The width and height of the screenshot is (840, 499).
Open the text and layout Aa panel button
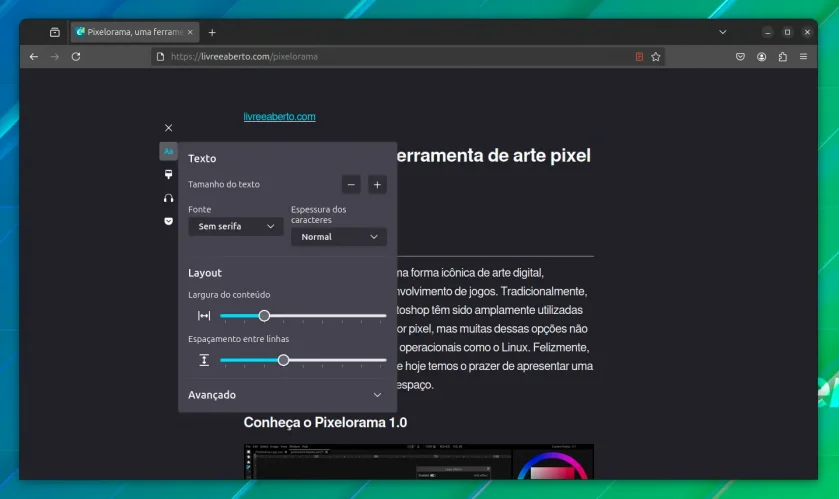tap(168, 151)
